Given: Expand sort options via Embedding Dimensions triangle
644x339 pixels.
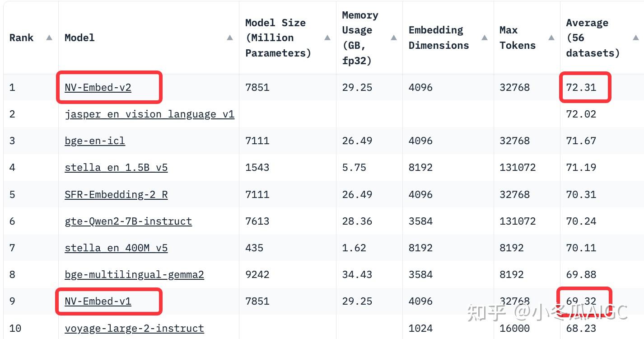Looking at the screenshot, I should 484,38.
